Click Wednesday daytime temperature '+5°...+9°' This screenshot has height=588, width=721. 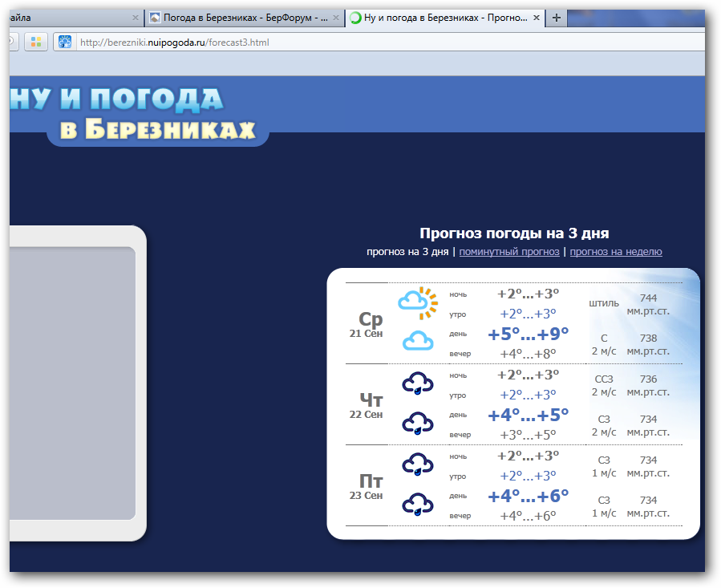coord(528,334)
